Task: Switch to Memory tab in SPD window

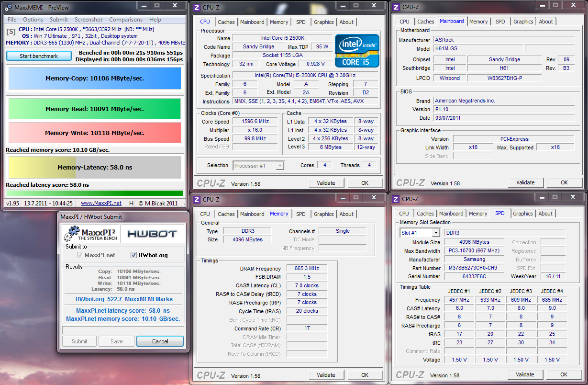Action: point(478,214)
